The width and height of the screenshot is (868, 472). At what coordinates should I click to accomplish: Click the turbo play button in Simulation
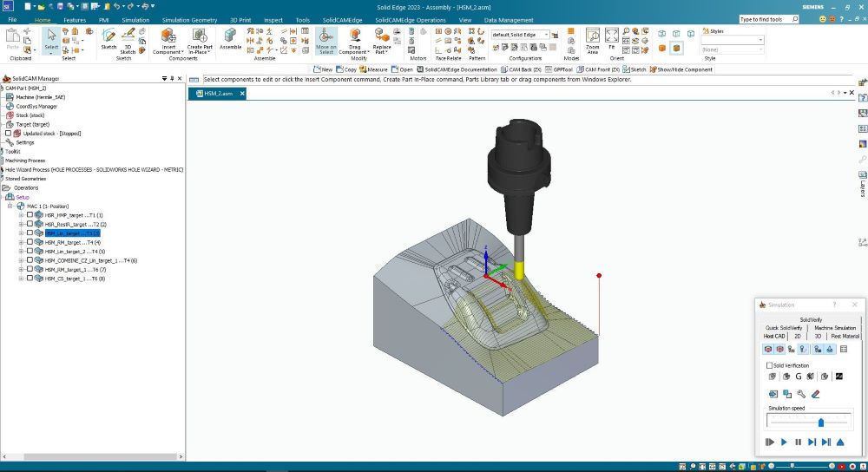click(769, 442)
